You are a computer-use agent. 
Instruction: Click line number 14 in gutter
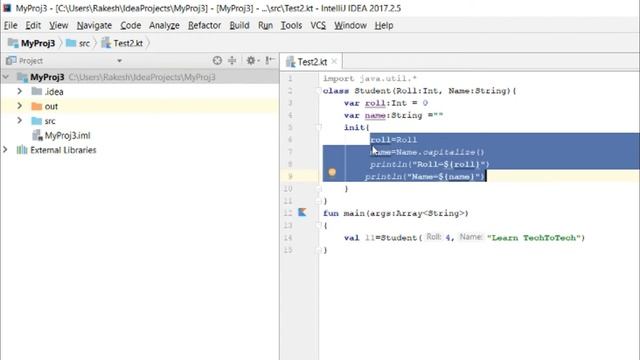(288, 238)
